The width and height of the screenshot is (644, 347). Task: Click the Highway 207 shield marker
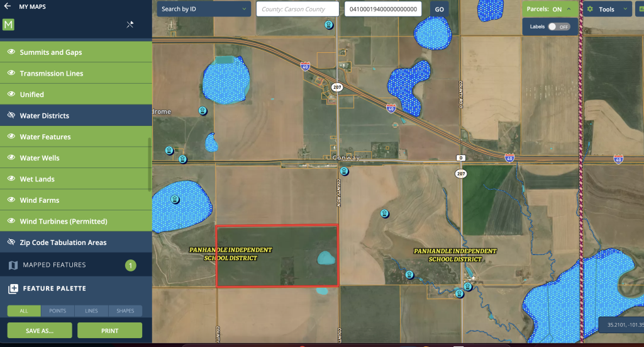(337, 87)
